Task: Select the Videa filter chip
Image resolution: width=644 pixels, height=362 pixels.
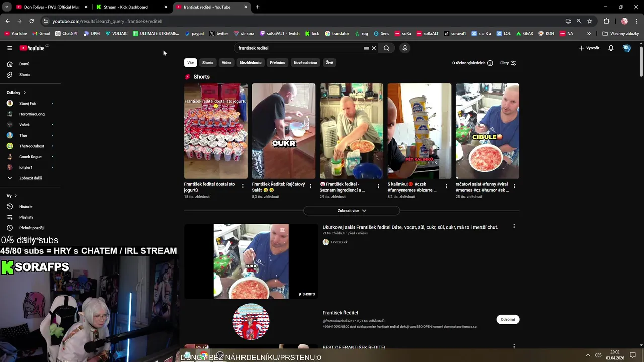Action: coord(227,63)
